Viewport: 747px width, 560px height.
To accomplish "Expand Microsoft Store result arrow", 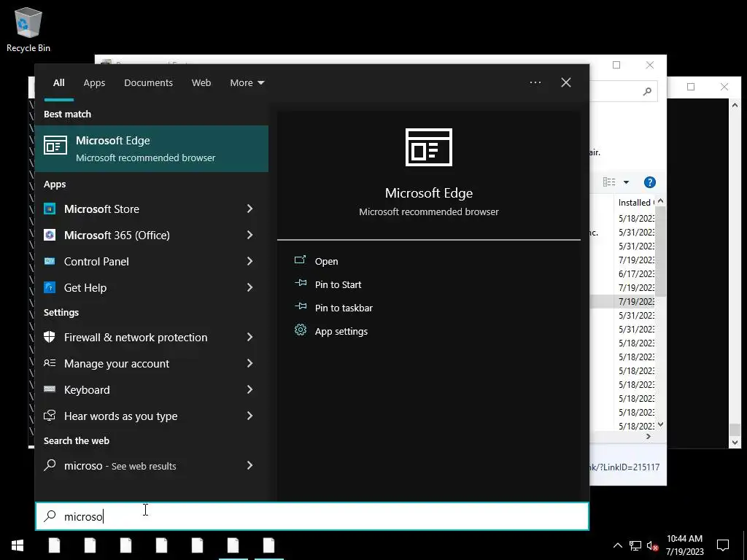I will coord(249,209).
